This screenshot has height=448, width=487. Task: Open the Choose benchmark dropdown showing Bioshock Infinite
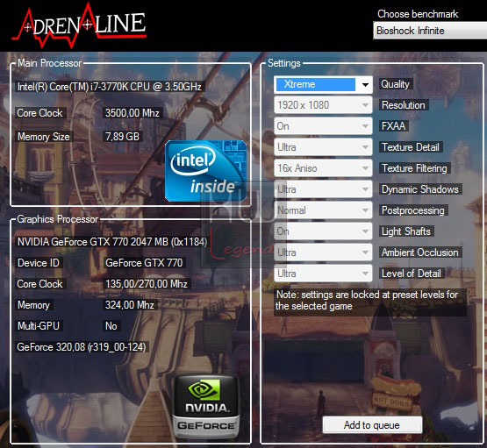(430, 31)
